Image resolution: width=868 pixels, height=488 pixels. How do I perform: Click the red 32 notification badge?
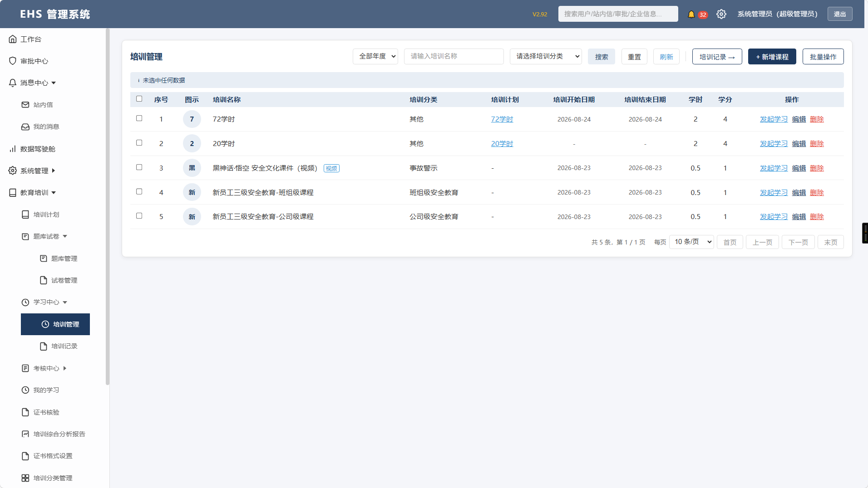[x=703, y=15]
